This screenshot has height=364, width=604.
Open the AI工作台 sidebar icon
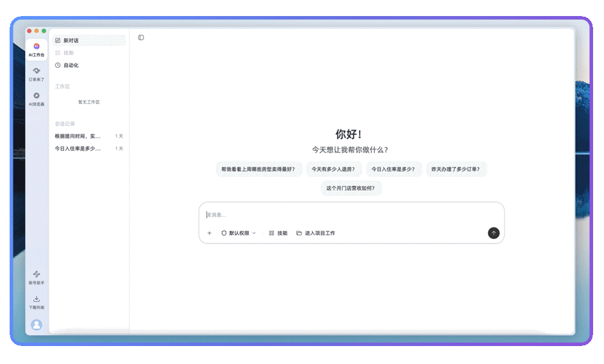click(36, 50)
